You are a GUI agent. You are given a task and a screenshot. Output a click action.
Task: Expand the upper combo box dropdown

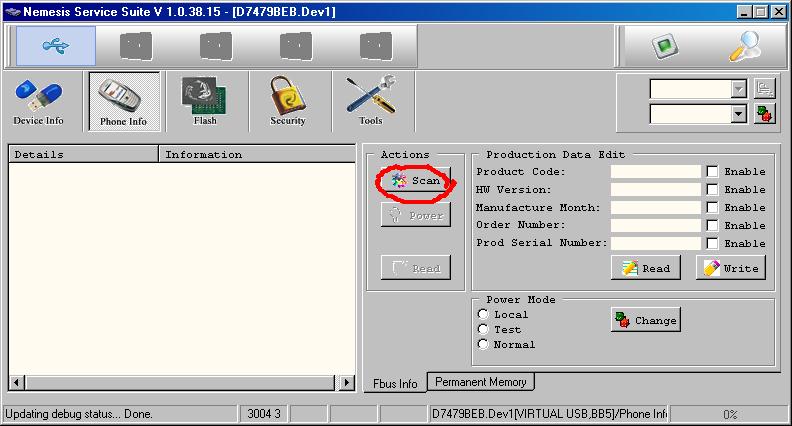coord(738,89)
